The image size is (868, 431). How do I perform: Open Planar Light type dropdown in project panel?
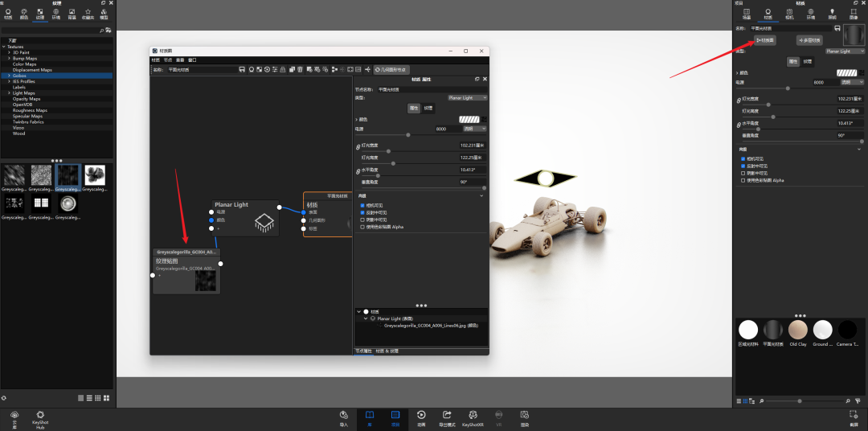click(x=844, y=51)
